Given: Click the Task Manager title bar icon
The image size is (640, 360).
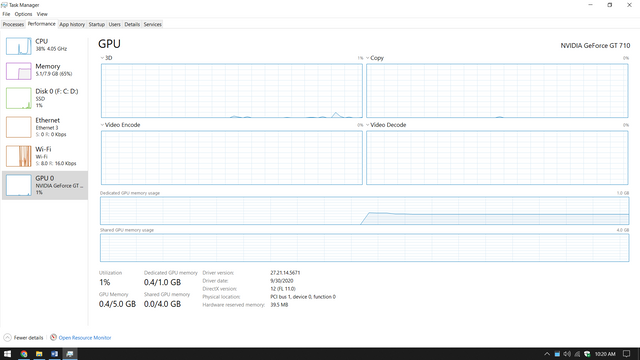Looking at the screenshot, I should point(4,5).
